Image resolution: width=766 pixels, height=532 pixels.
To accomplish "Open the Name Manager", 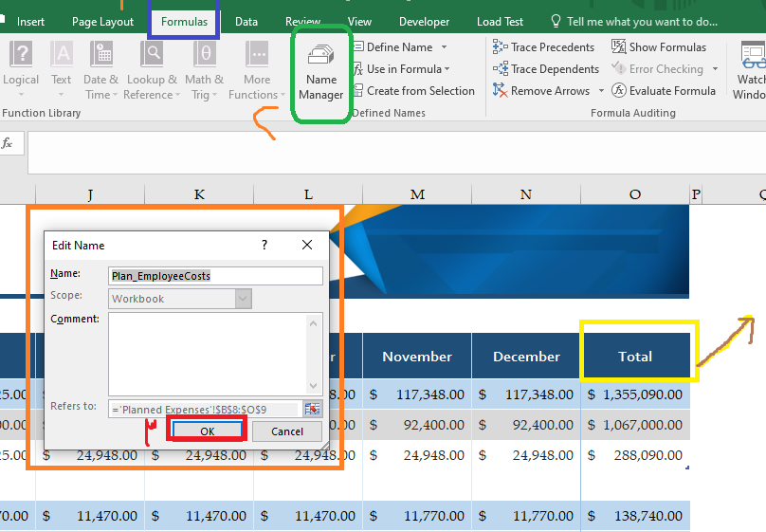I will coord(321,72).
